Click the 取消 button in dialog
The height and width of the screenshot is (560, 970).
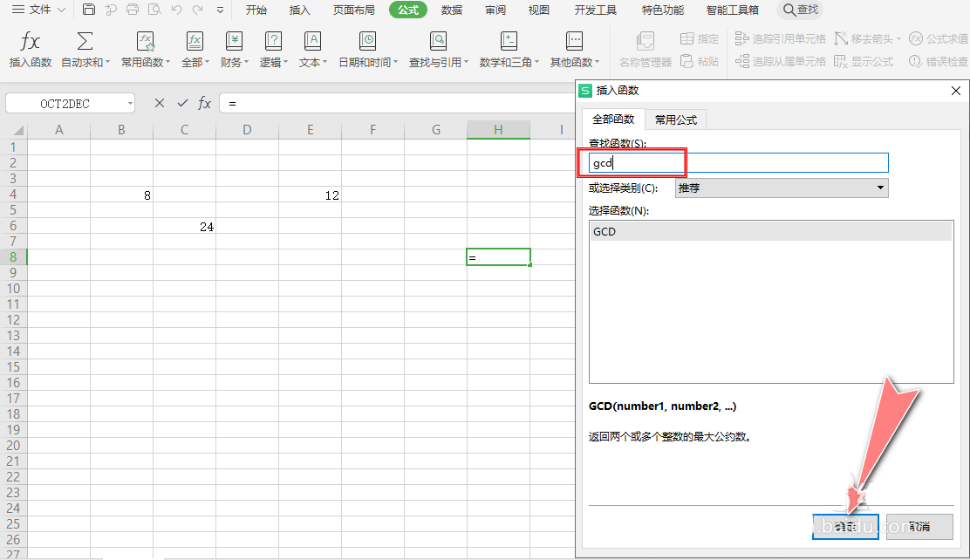click(919, 527)
